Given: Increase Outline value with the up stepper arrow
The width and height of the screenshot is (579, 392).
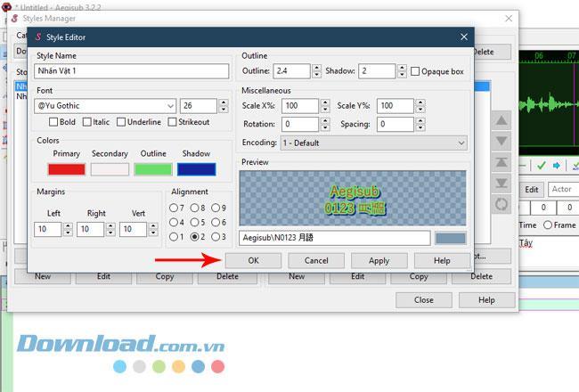Looking at the screenshot, I should (316, 68).
